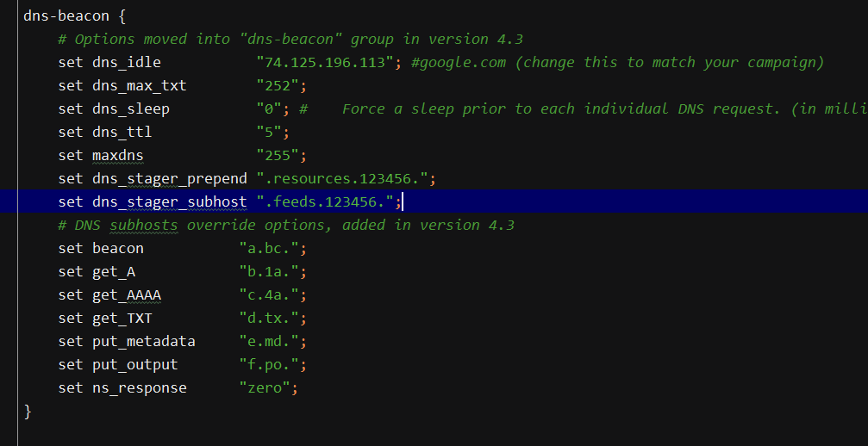
Task: Click the "a.bc." beacon value
Action: pyautogui.click(x=269, y=248)
